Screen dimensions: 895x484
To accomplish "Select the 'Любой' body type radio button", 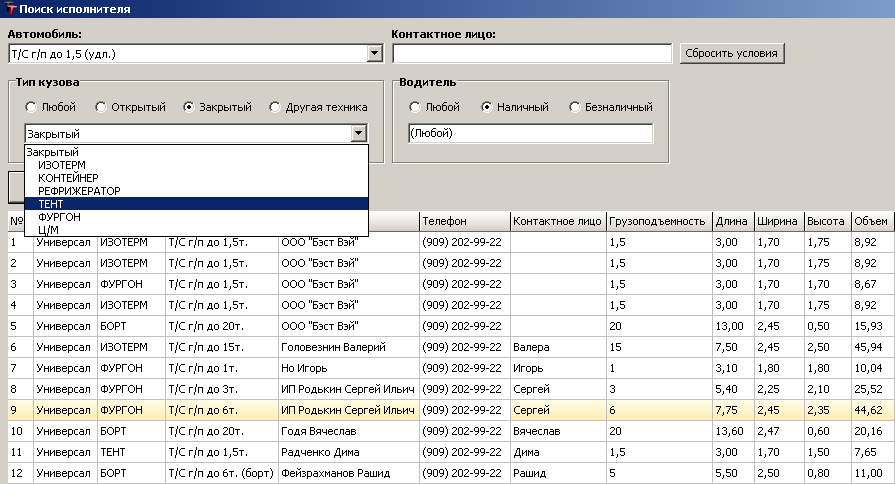I will (x=31, y=107).
